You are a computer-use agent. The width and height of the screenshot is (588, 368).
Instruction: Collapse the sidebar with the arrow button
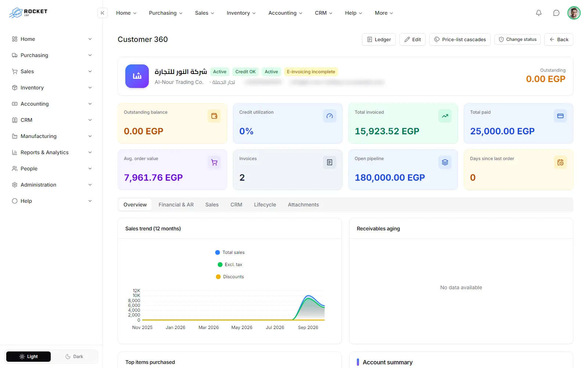103,13
